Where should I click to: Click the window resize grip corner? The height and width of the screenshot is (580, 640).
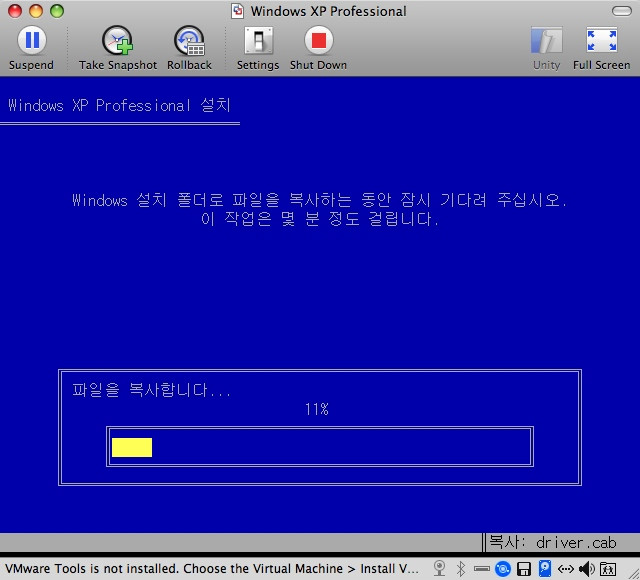click(633, 573)
